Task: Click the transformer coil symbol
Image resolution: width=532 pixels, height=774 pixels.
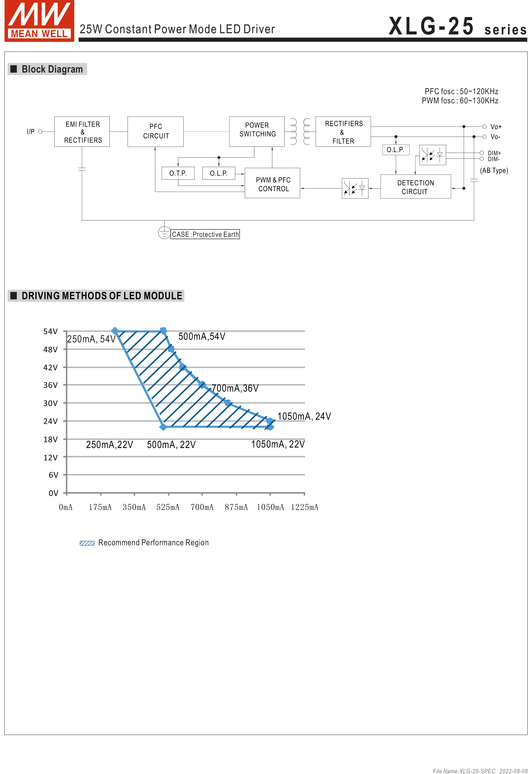Action: (300, 131)
